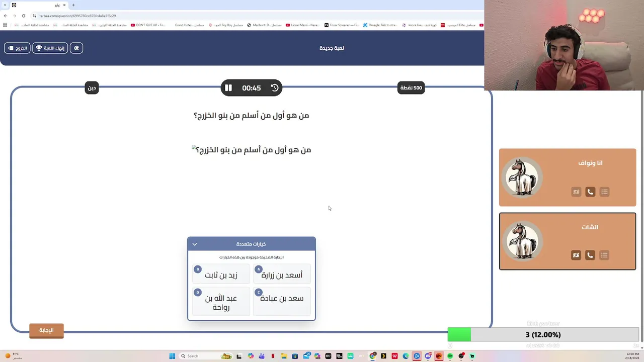Click the taskbar Search box

coord(205,356)
